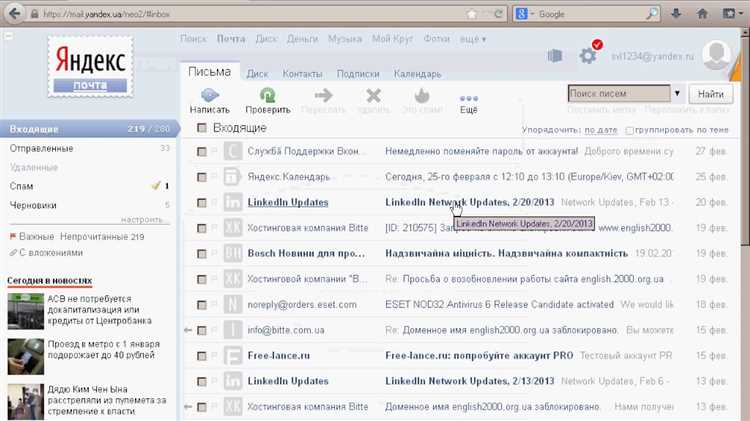Expand the ещё dropdown in top navigation
Viewport: 750px width, 421px height.
(x=473, y=39)
